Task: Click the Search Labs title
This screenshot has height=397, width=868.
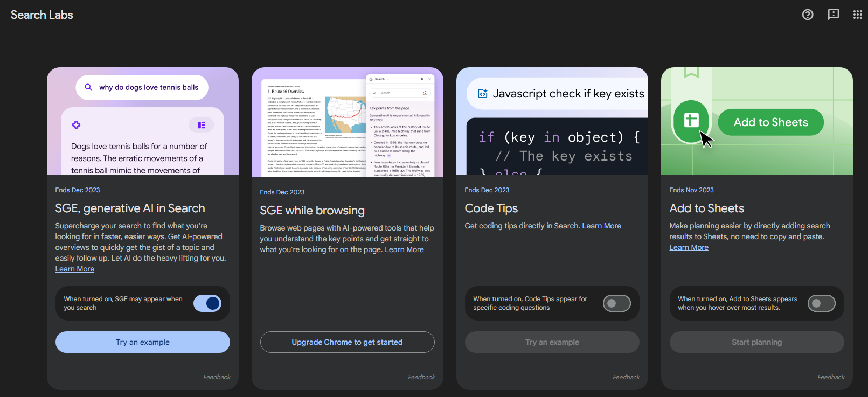Action: tap(42, 15)
